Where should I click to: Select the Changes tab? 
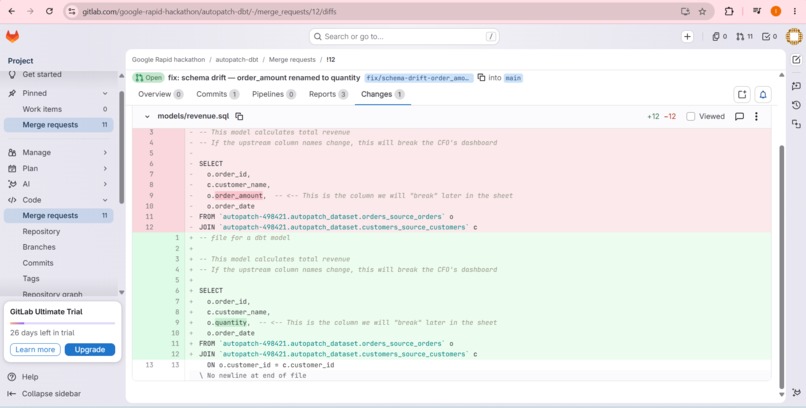[382, 95]
